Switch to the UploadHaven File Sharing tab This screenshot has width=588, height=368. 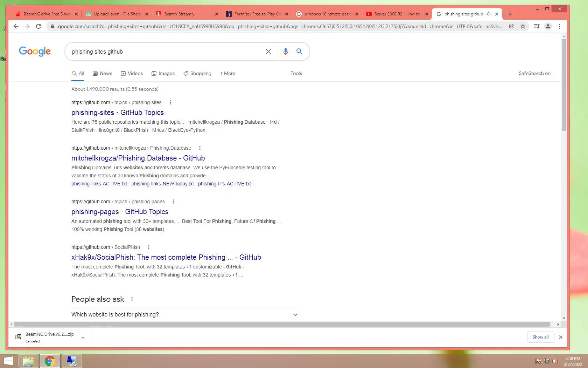click(x=117, y=14)
